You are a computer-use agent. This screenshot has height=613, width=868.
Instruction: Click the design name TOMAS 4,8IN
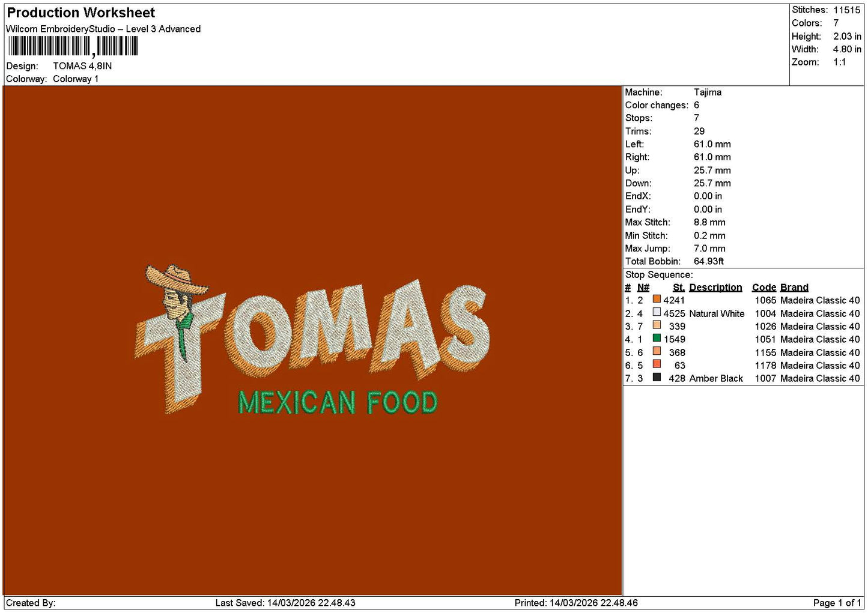coord(82,66)
